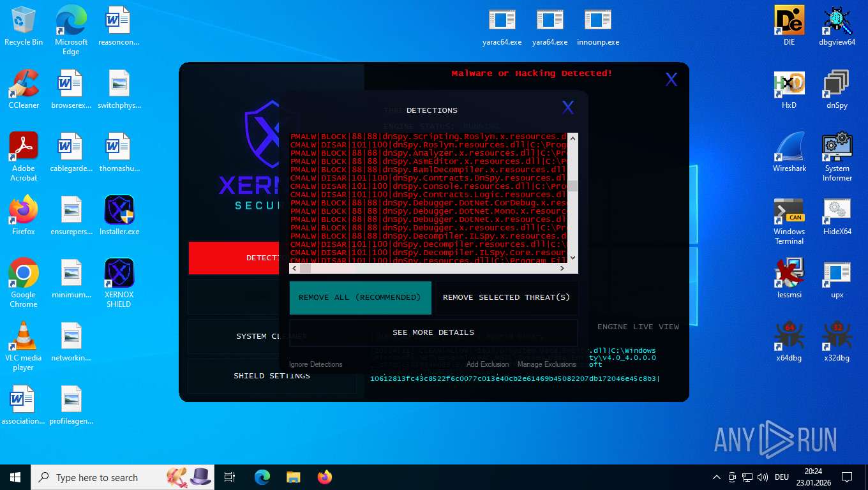868x490 pixels.
Task: Click the detections list vertical scrollbar down arrow
Action: tap(572, 258)
